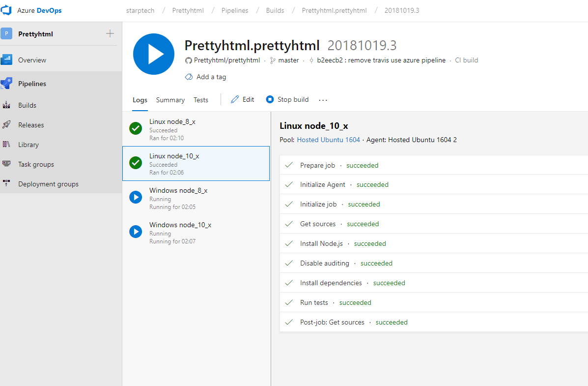This screenshot has height=386, width=588.
Task: Click running icon for Windows node_10_x
Action: pos(136,231)
